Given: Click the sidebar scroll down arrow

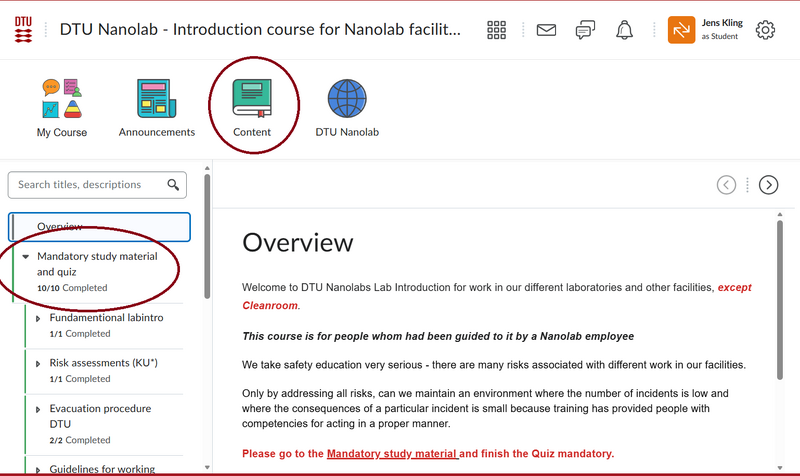Looking at the screenshot, I should [x=207, y=467].
